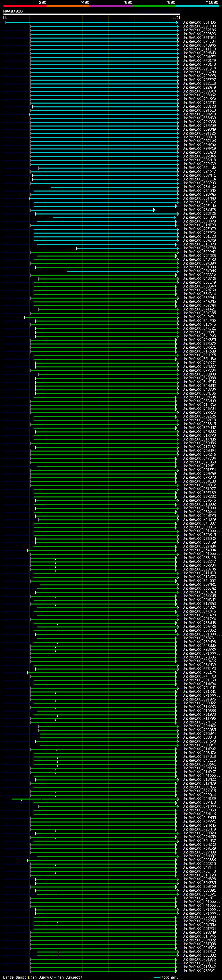Select label UniRef100_B0FUW0
Screen dimensions: 222x980
pos(199,218)
